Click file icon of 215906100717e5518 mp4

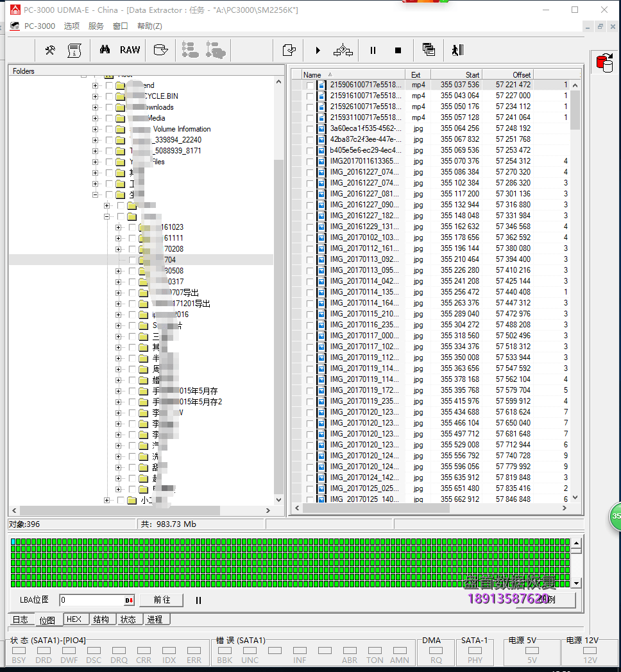pos(321,85)
